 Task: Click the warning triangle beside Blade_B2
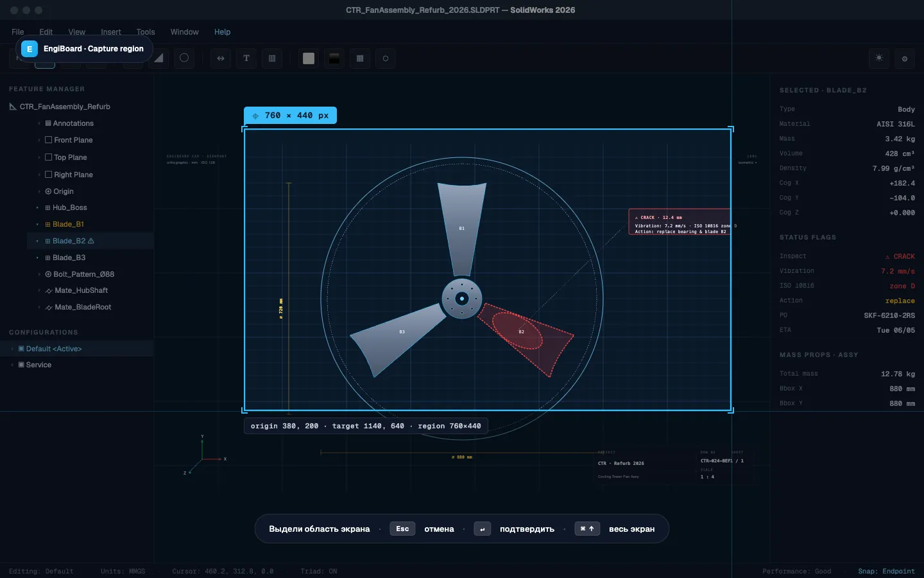pyautogui.click(x=91, y=241)
